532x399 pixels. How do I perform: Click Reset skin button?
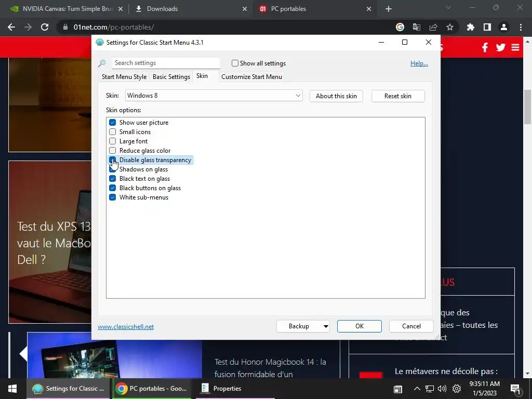[x=398, y=96]
